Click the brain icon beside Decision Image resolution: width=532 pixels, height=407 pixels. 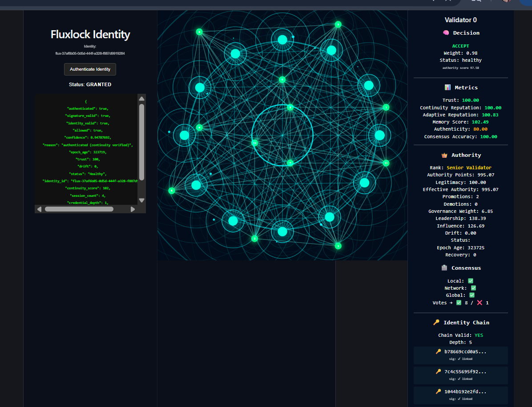(446, 33)
